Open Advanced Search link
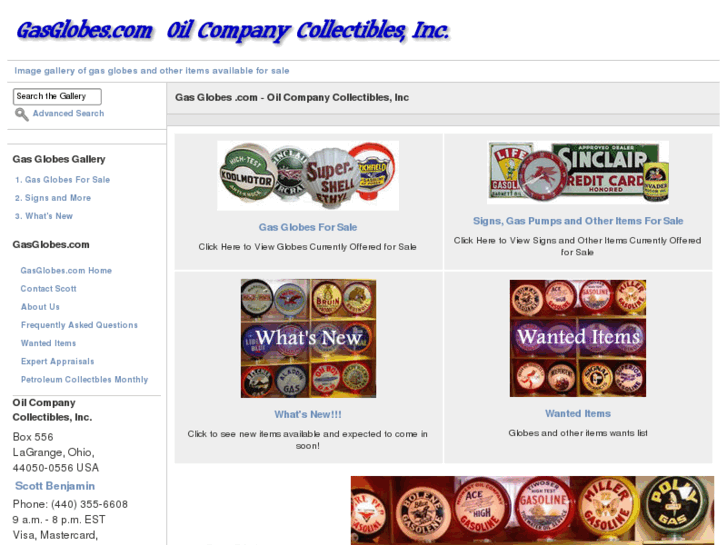Viewport: 727px width, 545px height. click(x=68, y=113)
